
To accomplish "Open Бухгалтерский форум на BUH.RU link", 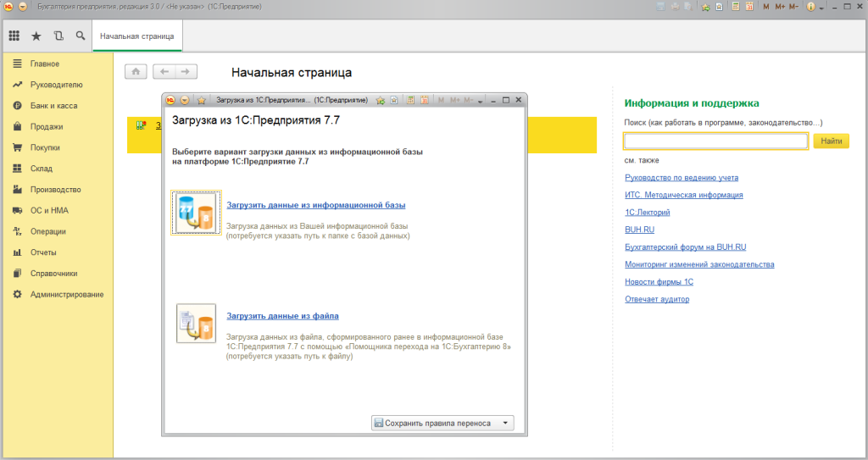I will coord(685,247).
